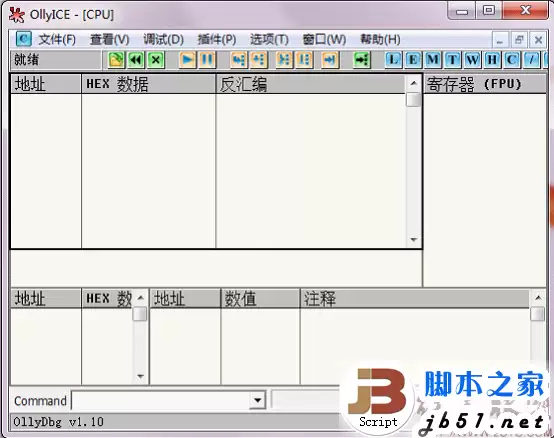554x438 pixels.
Task: Click the 反汇编 column header
Action: (x=310, y=84)
